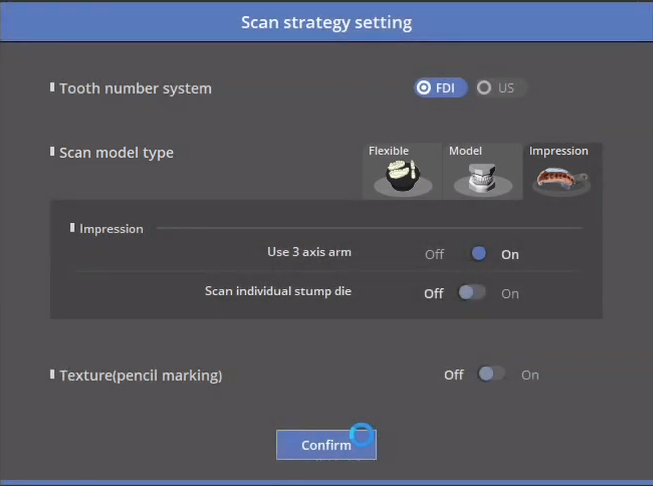The width and height of the screenshot is (653, 486).
Task: Click the On label for Texture pencil marking
Action: (530, 375)
